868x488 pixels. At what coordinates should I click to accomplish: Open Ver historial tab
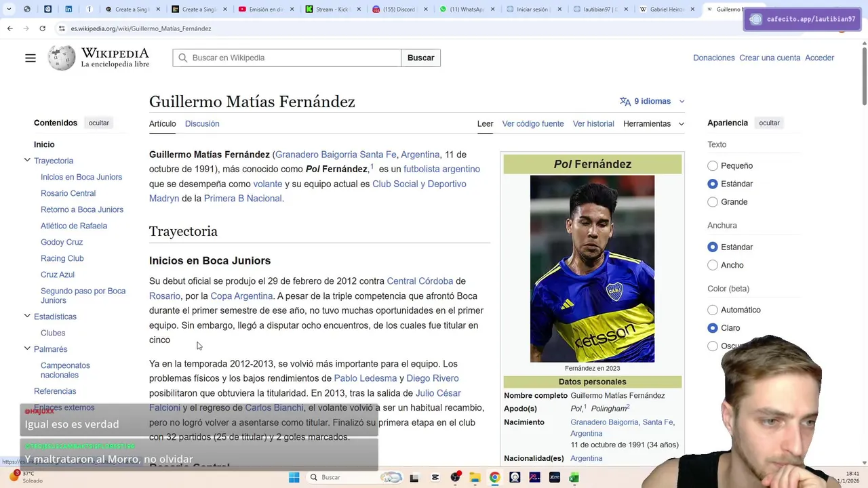tap(593, 123)
